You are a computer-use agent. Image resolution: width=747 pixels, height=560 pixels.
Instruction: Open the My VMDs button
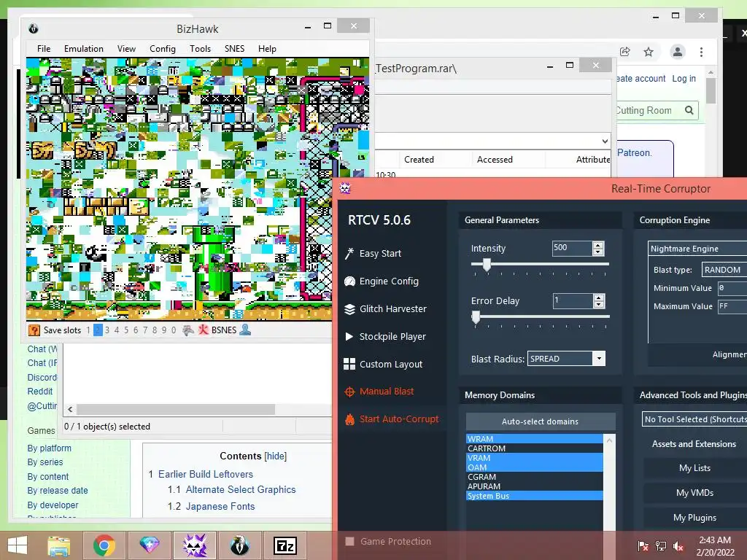point(695,493)
